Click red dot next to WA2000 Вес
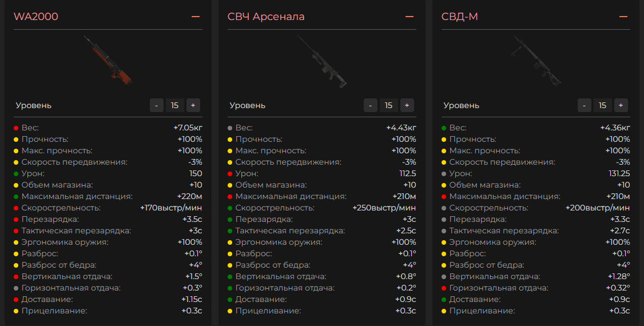644x326 pixels. (16, 128)
